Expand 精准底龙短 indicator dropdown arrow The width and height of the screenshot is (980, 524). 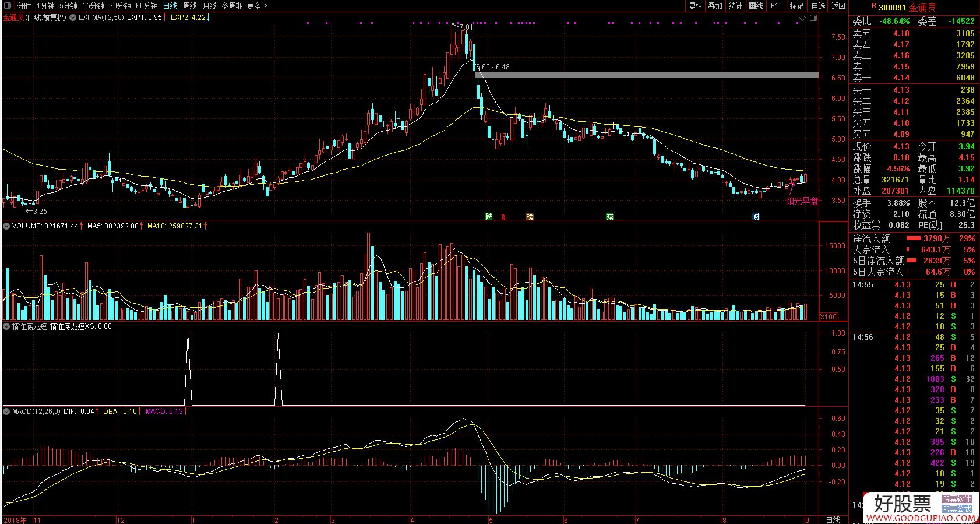[x=6, y=326]
